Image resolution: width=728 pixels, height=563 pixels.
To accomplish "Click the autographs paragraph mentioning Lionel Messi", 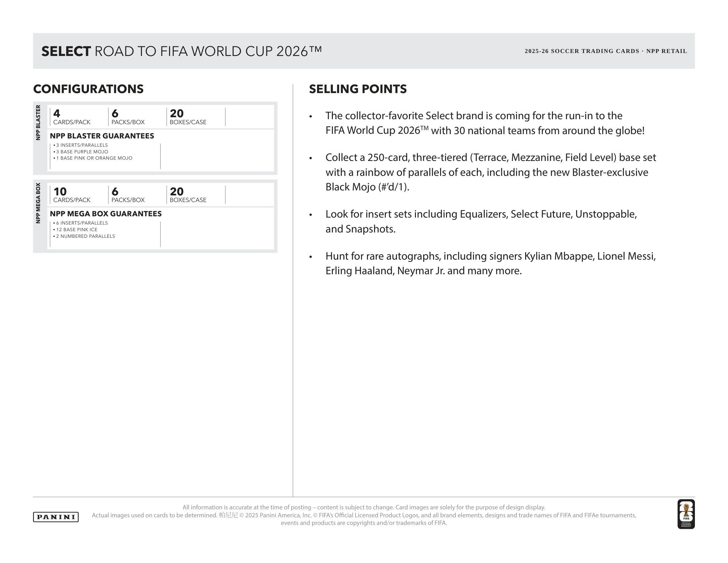I will tap(491, 263).
